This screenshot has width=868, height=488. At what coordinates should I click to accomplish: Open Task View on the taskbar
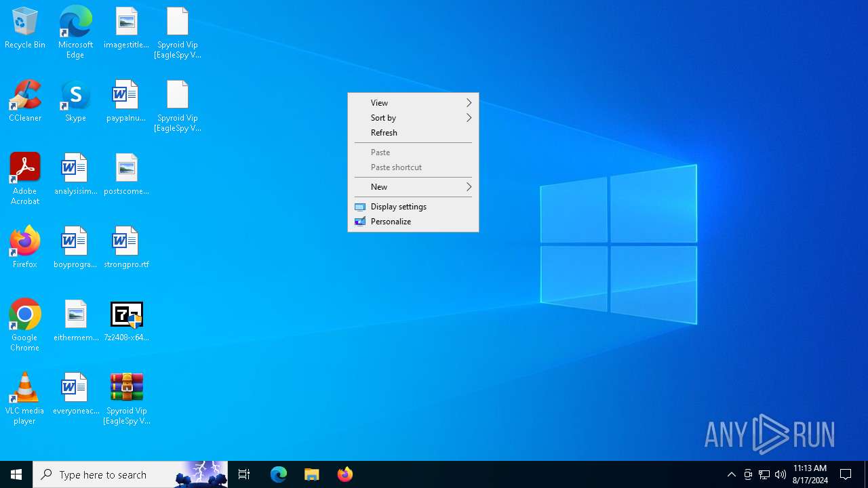click(x=244, y=474)
